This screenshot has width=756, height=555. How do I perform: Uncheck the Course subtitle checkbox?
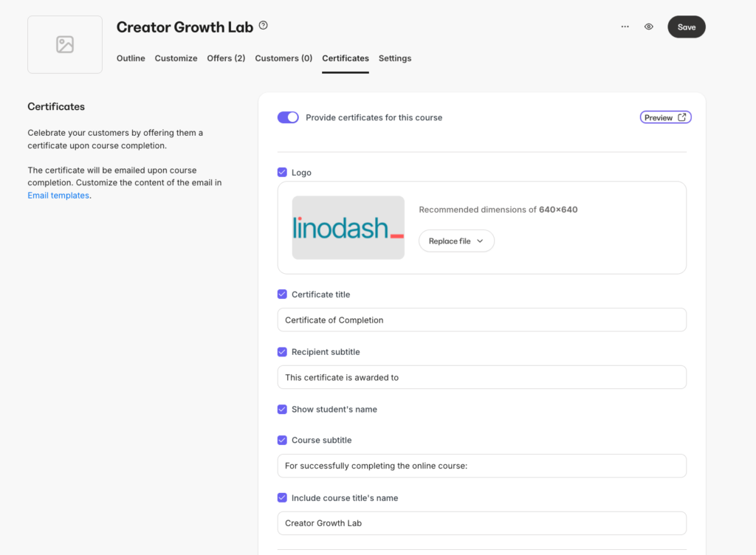tap(282, 440)
